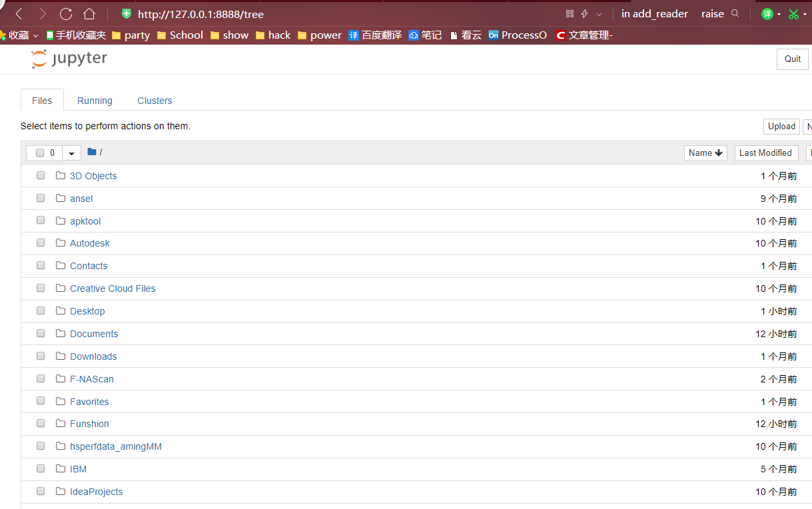Open the power bookmark folder
This screenshot has height=509, width=812.
pos(319,35)
